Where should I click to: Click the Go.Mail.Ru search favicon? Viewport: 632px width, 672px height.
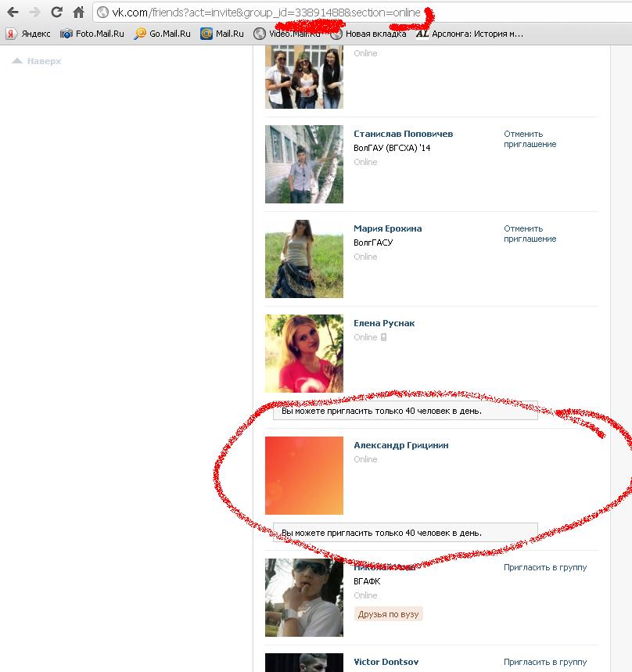pyautogui.click(x=140, y=34)
